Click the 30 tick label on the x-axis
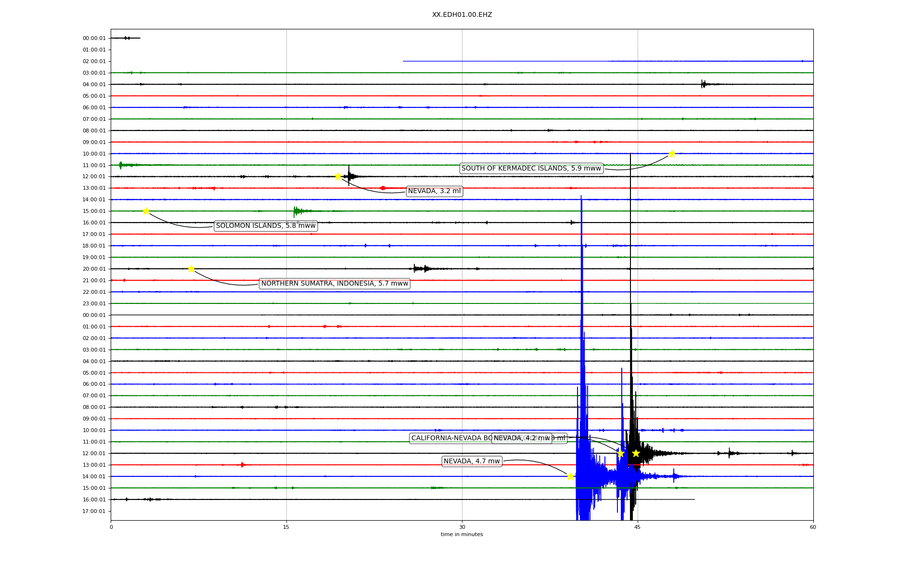The height and width of the screenshot is (578, 924). tap(462, 527)
